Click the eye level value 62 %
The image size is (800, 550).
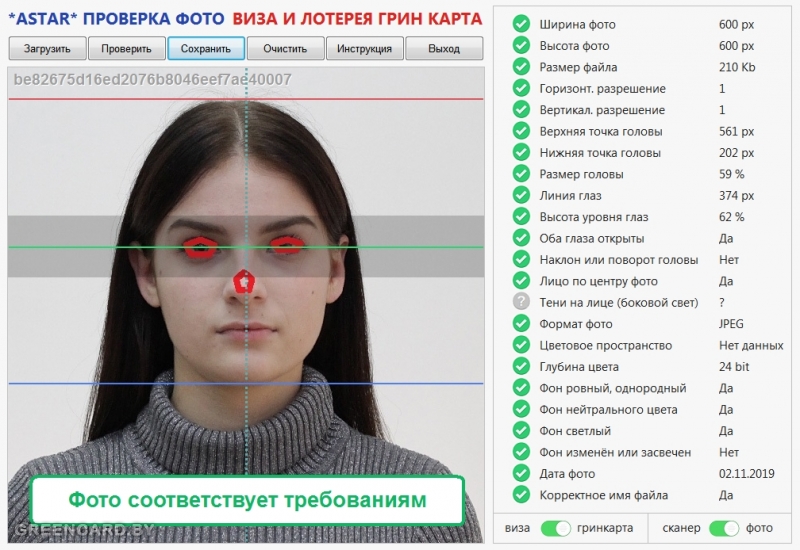[x=731, y=217]
